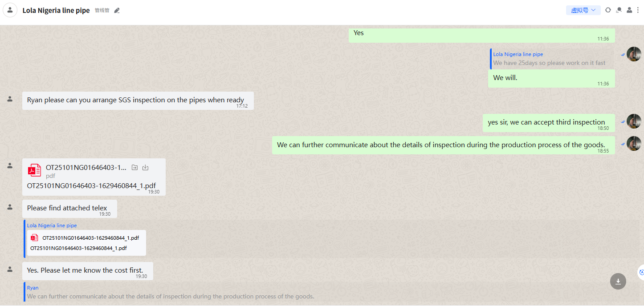Click the small PDF icon in the quoted file
Image resolution: width=644 pixels, height=306 pixels.
34,238
